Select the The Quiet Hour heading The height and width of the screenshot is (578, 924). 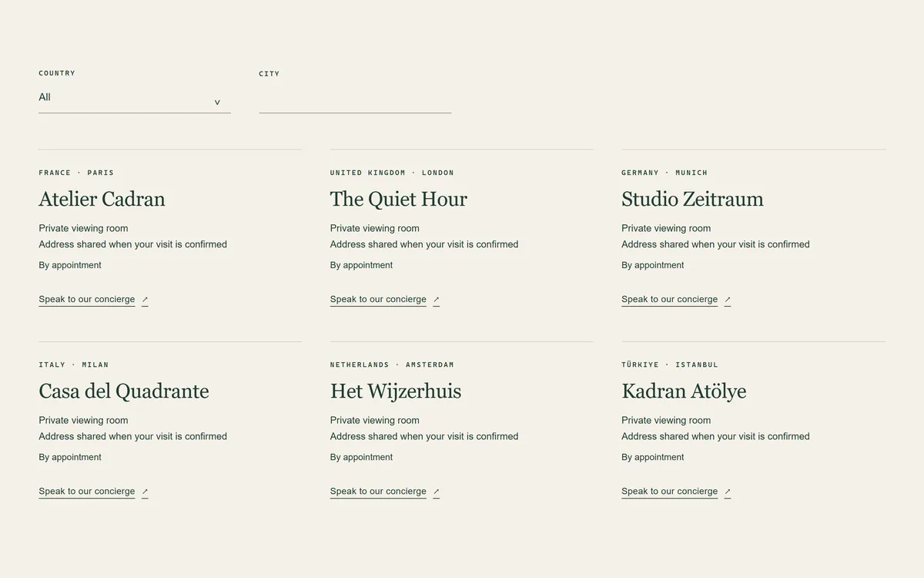click(x=399, y=199)
